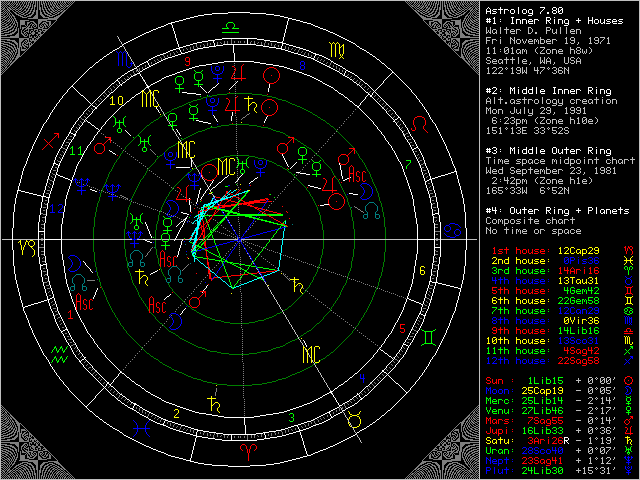Click the blue Scorpio glyph on the outer ring
The height and width of the screenshot is (480, 640).
(x=122, y=61)
